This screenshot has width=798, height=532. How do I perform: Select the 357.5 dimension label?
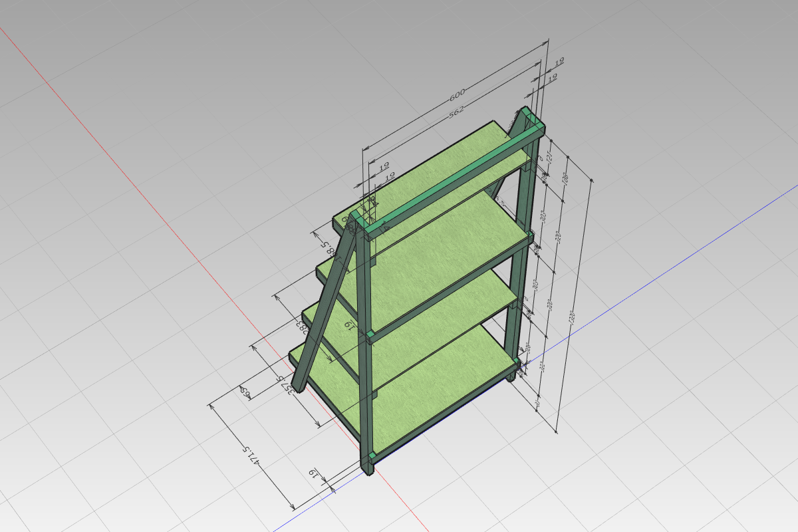(x=286, y=386)
